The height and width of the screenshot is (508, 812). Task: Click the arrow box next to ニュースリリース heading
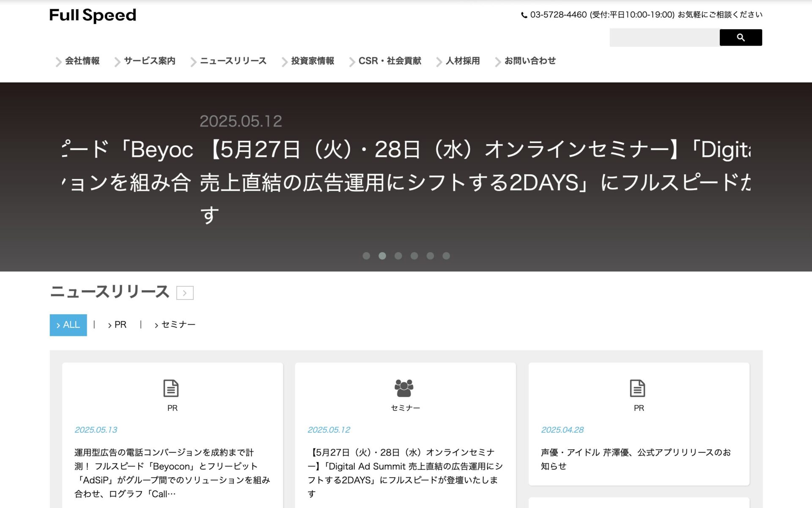click(185, 293)
